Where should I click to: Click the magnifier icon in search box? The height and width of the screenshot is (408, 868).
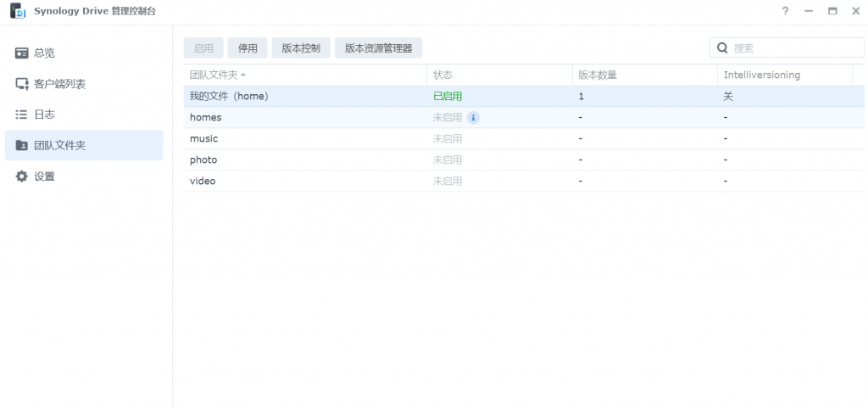723,48
